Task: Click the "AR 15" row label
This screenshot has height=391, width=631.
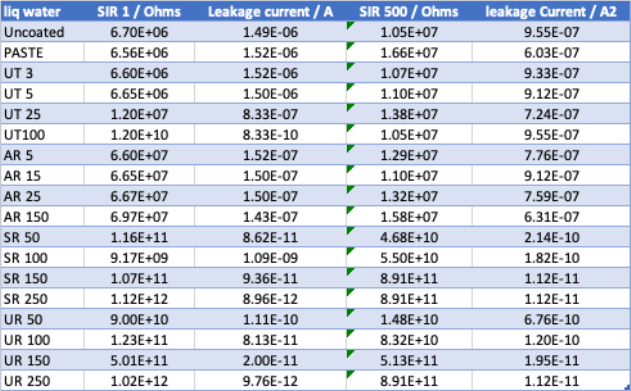Action: pyautogui.click(x=22, y=176)
